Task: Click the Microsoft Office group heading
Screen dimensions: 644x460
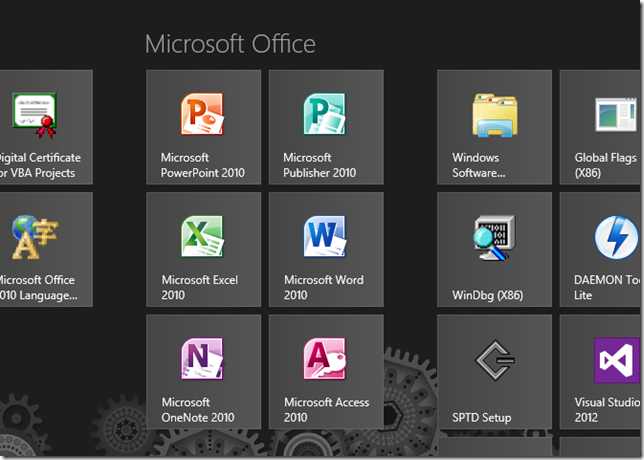Action: pyautogui.click(x=230, y=44)
